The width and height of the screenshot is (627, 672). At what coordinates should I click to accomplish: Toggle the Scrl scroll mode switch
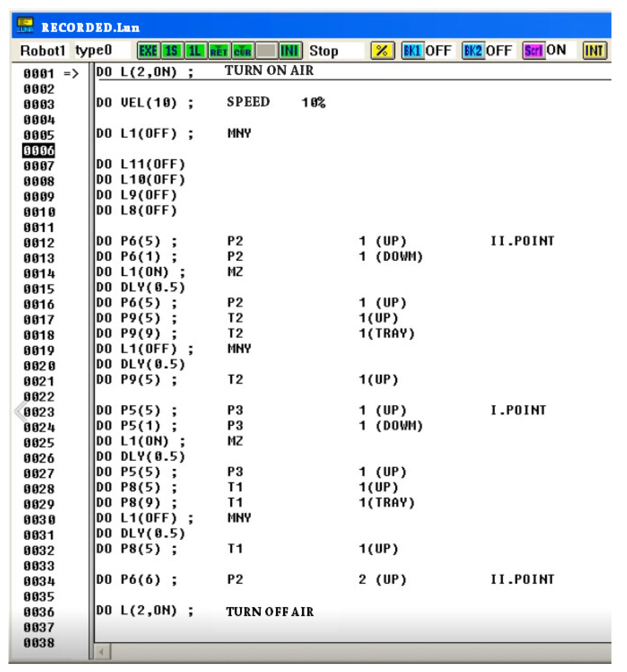tap(533, 51)
